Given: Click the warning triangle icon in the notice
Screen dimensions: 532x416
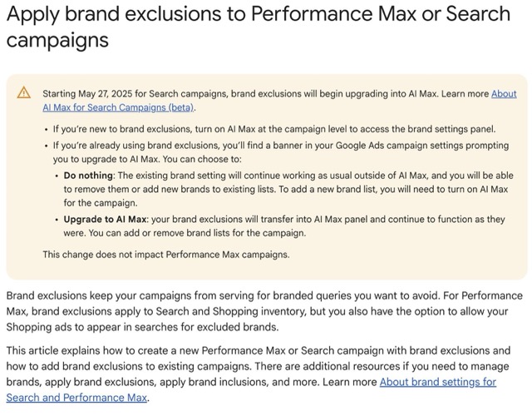Looking at the screenshot, I should (25, 94).
